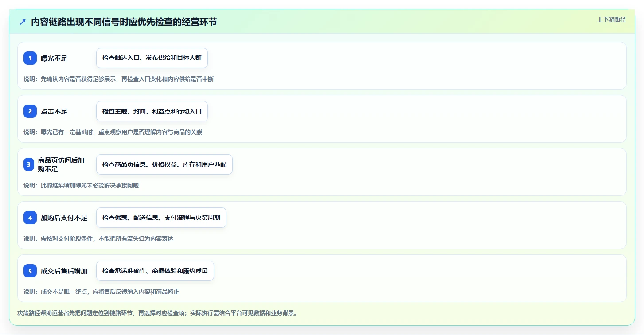Screen dimensions: 644x335
Task: Open 检查商品页信息、价格权益、库存和用户匹配 box
Action: [x=164, y=164]
